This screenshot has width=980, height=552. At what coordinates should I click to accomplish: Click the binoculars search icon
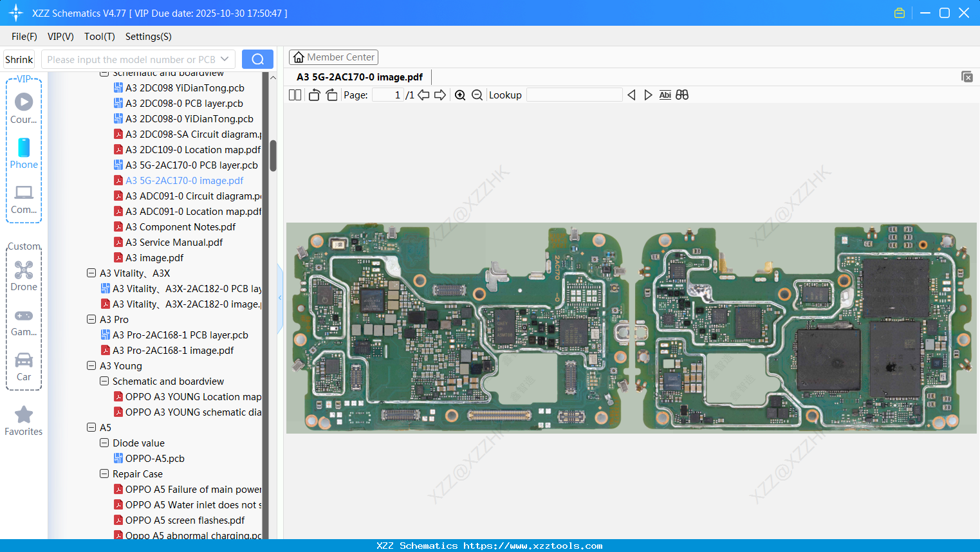coord(682,95)
